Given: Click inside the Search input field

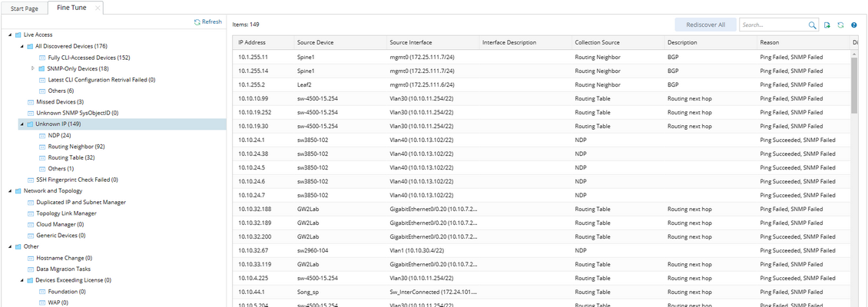Looking at the screenshot, I should [773, 25].
